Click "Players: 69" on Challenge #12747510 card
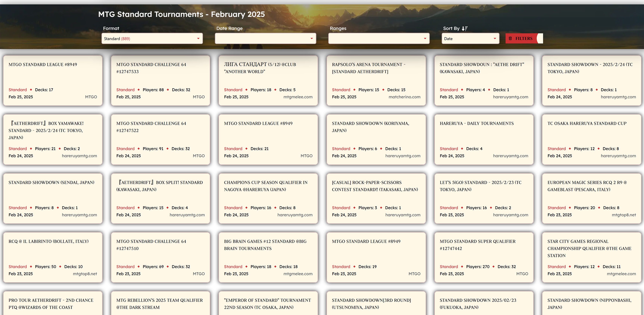 click(153, 267)
